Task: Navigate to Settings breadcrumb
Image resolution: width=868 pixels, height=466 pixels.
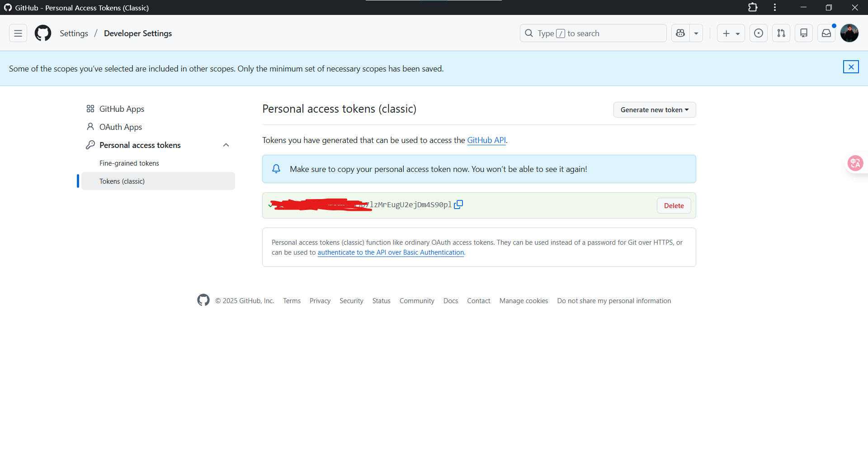Action: pos(74,33)
